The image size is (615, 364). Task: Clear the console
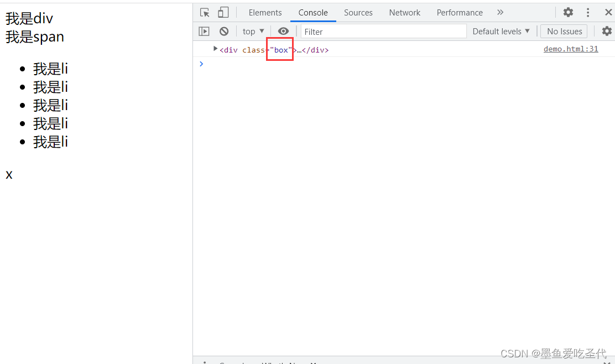[x=224, y=32]
